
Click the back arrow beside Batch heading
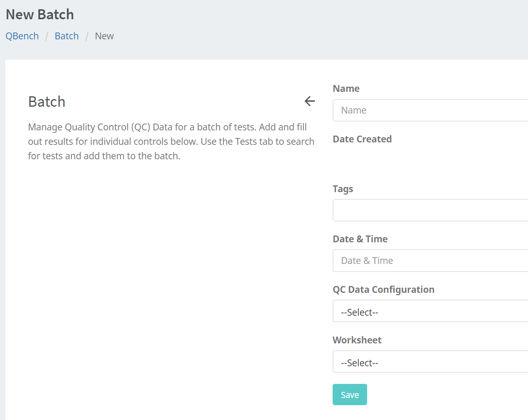[x=309, y=101]
